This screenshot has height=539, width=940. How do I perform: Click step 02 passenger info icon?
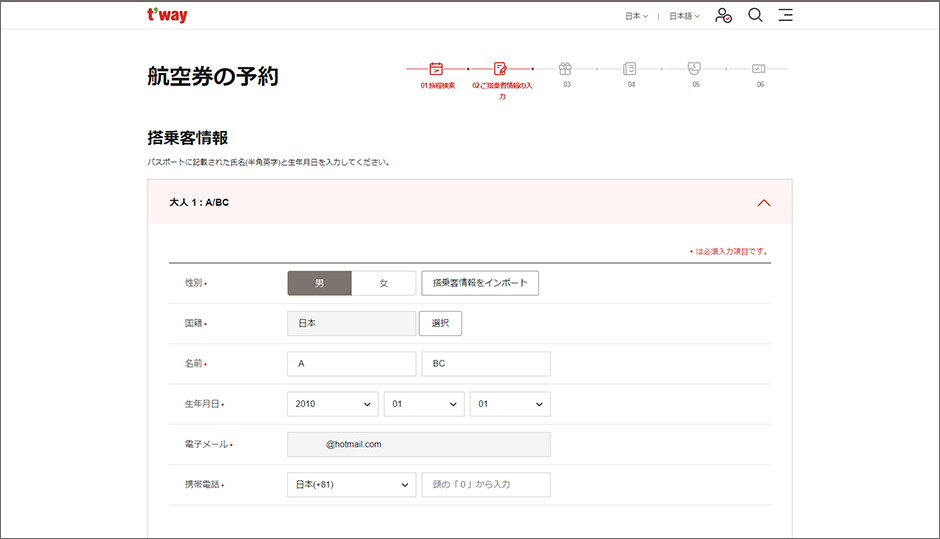501,69
